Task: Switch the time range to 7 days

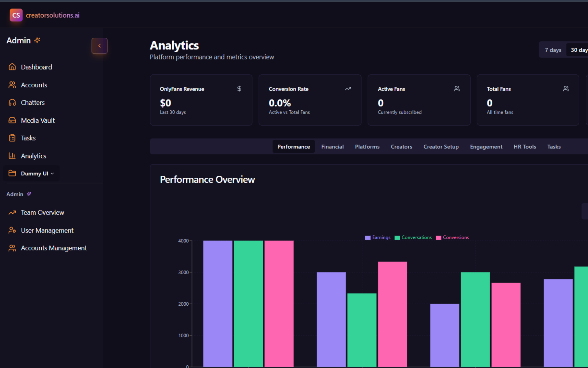Action: [553, 49]
